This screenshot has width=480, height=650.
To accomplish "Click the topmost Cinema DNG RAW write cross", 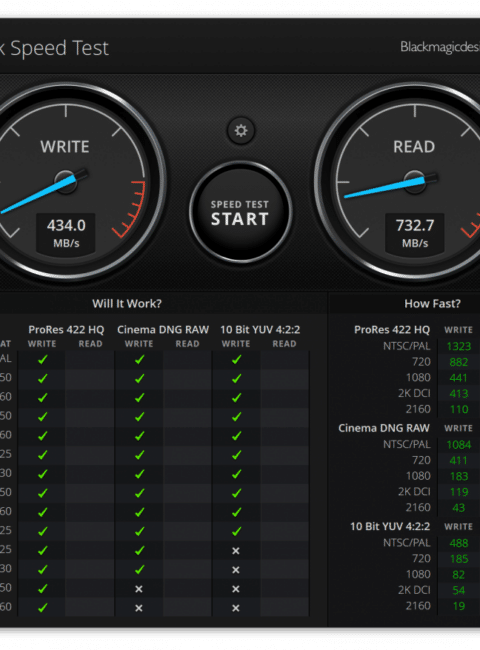I will (x=139, y=589).
